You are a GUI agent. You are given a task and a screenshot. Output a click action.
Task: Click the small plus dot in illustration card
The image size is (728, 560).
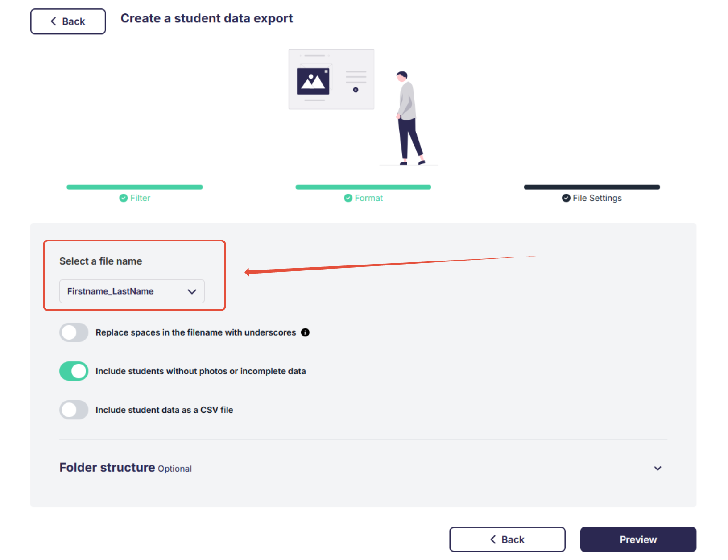pyautogui.click(x=356, y=90)
